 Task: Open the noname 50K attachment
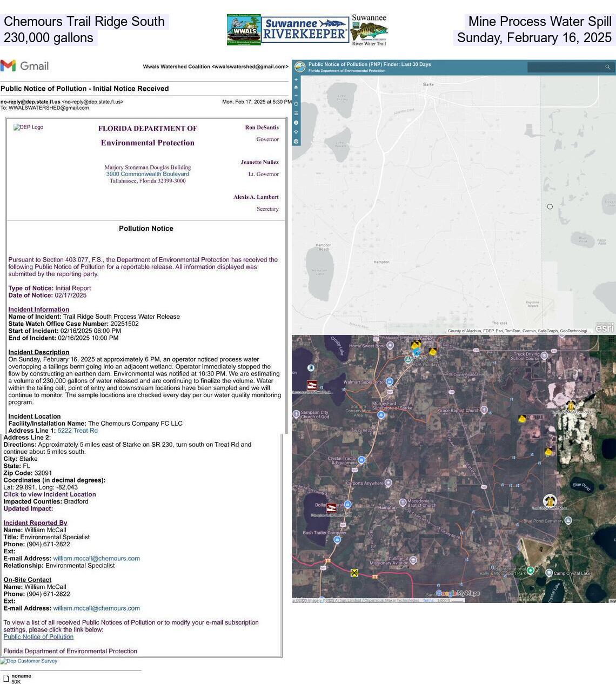pyautogui.click(x=17, y=679)
